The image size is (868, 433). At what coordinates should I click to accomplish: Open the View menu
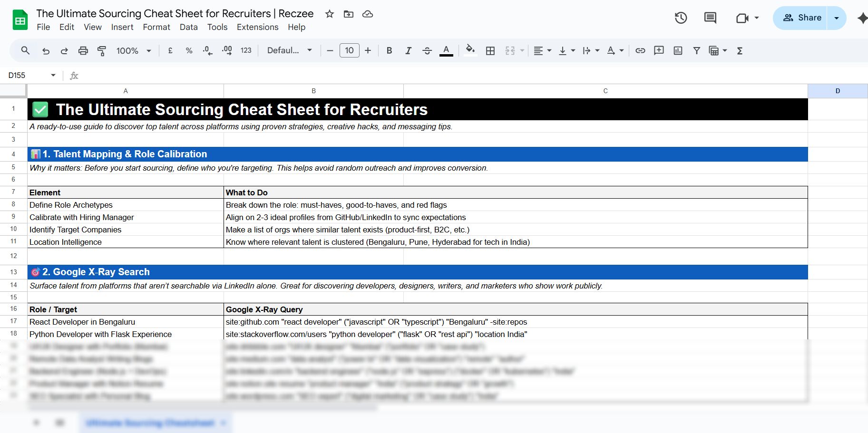pyautogui.click(x=93, y=27)
